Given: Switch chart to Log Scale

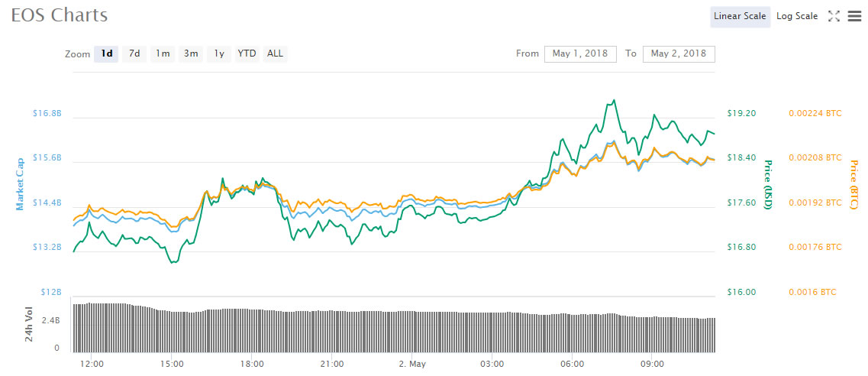Looking at the screenshot, I should (797, 16).
